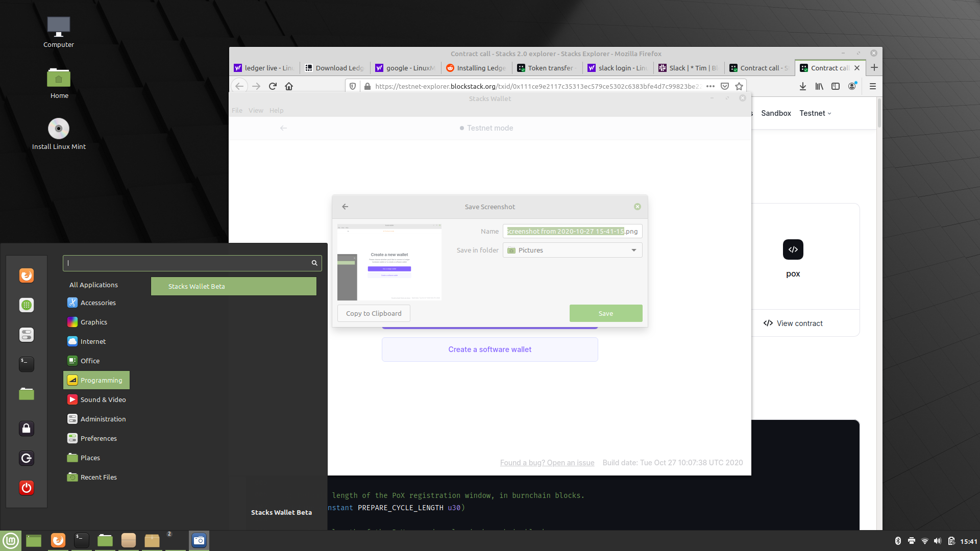Open the View menu in Stacks Wallet

pos(256,110)
